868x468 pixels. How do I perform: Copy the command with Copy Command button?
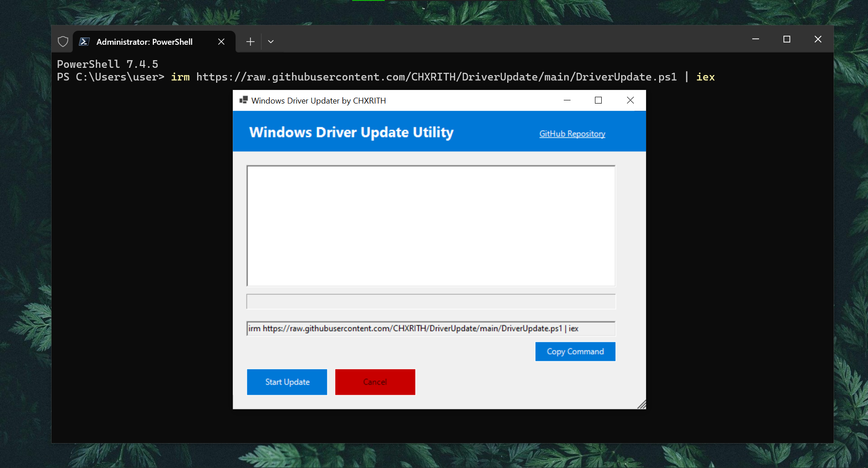pos(575,351)
